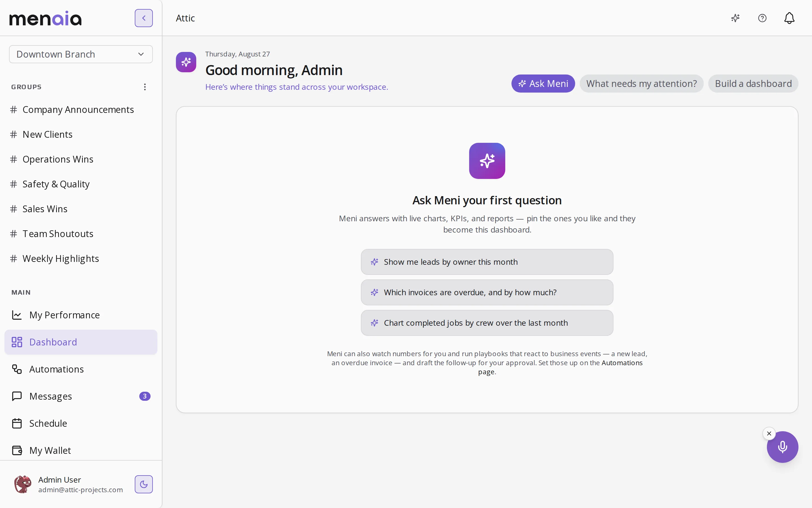Click the My Wallet icon
The image size is (812, 508).
(x=17, y=450)
